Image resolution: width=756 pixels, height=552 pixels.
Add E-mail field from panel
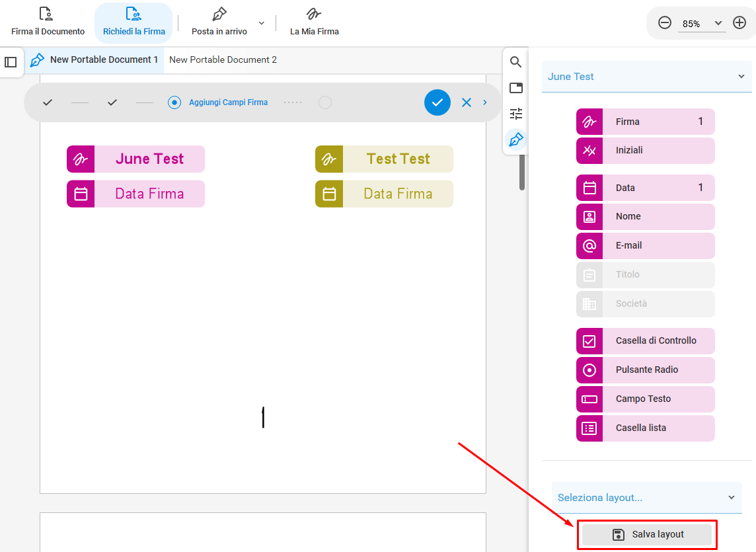click(x=645, y=245)
